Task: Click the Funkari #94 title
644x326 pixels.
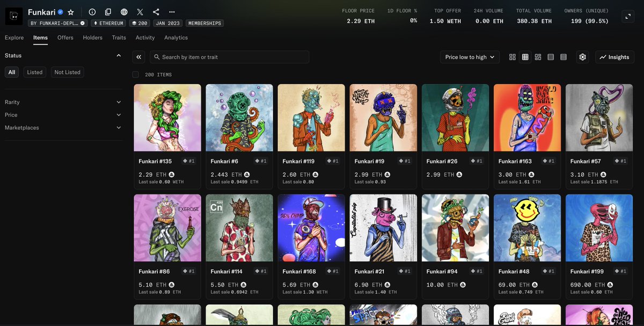Action: (x=442, y=271)
